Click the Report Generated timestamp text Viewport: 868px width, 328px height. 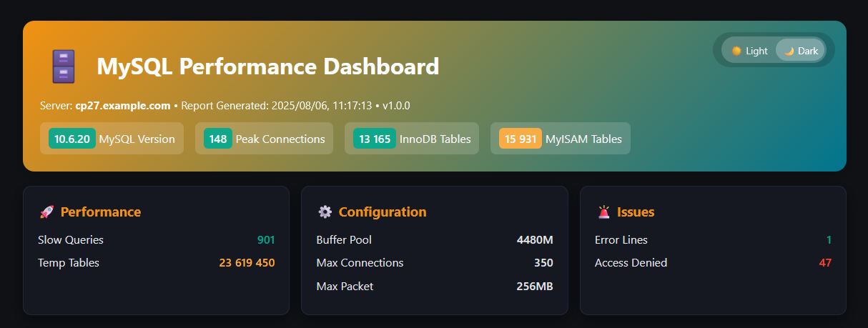(x=277, y=106)
